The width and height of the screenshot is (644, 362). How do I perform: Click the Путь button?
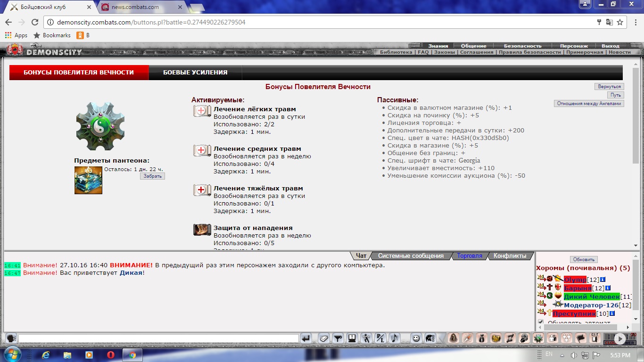coord(615,95)
